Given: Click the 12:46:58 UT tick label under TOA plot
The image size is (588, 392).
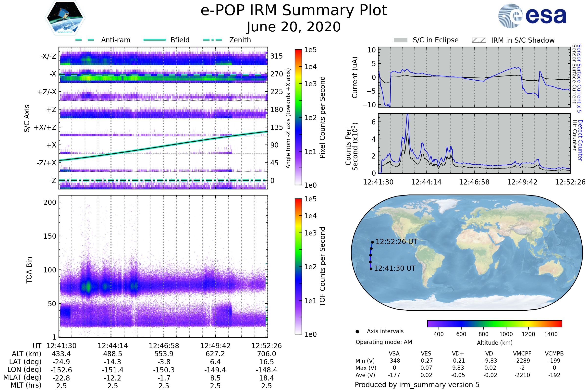Looking at the screenshot, I should 164,346.
